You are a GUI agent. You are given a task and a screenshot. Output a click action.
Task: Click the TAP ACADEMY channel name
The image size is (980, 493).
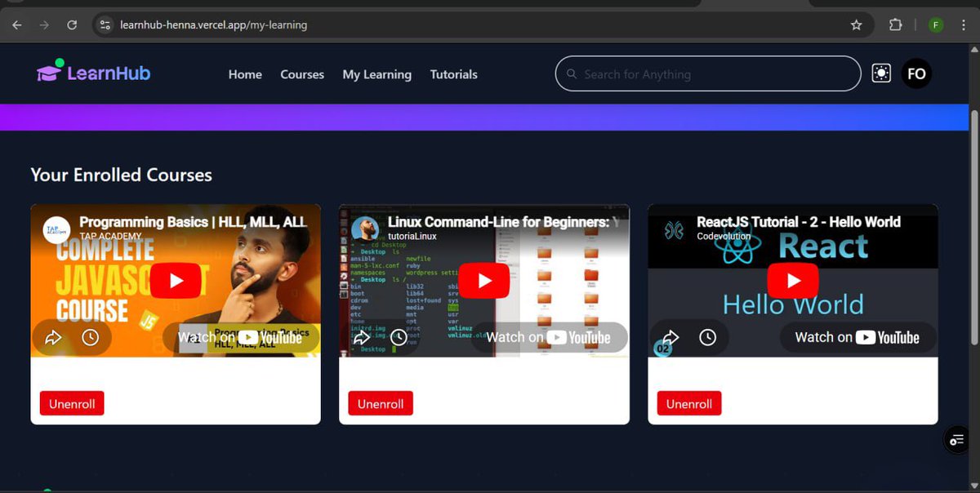[x=110, y=236]
